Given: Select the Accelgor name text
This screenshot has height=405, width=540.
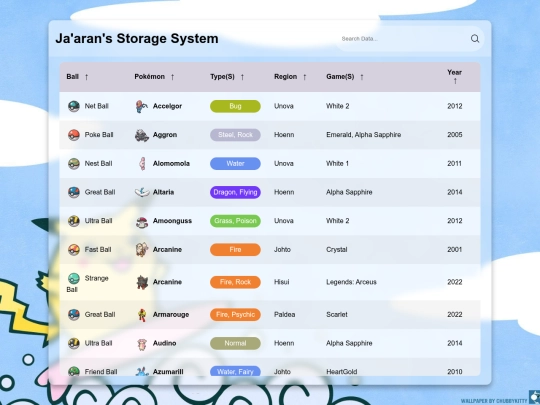Looking at the screenshot, I should click(167, 106).
